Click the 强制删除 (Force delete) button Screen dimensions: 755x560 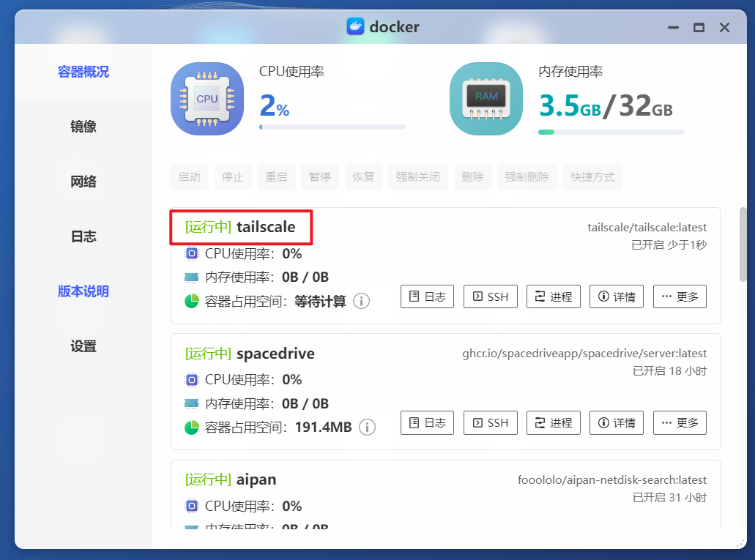click(x=527, y=176)
